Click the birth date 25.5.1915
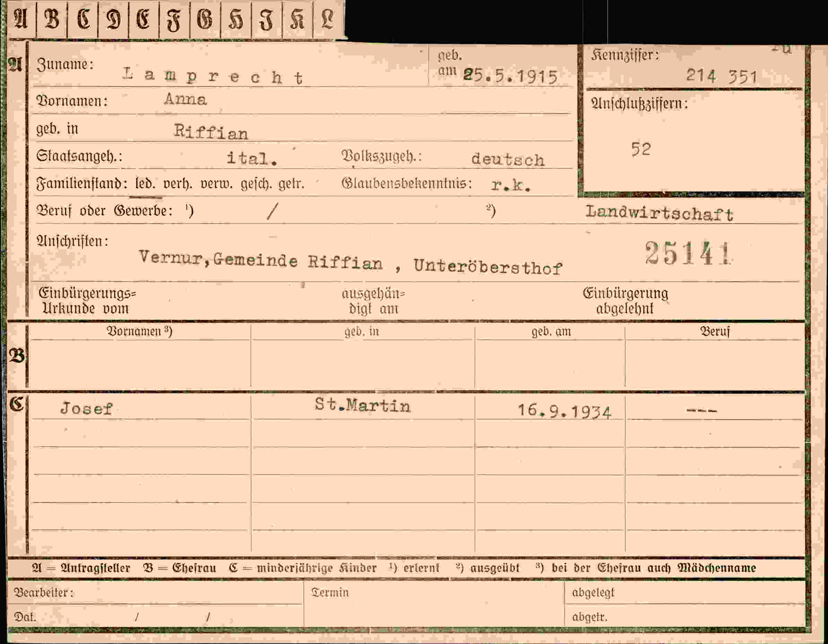The height and width of the screenshot is (644, 828). pos(510,76)
